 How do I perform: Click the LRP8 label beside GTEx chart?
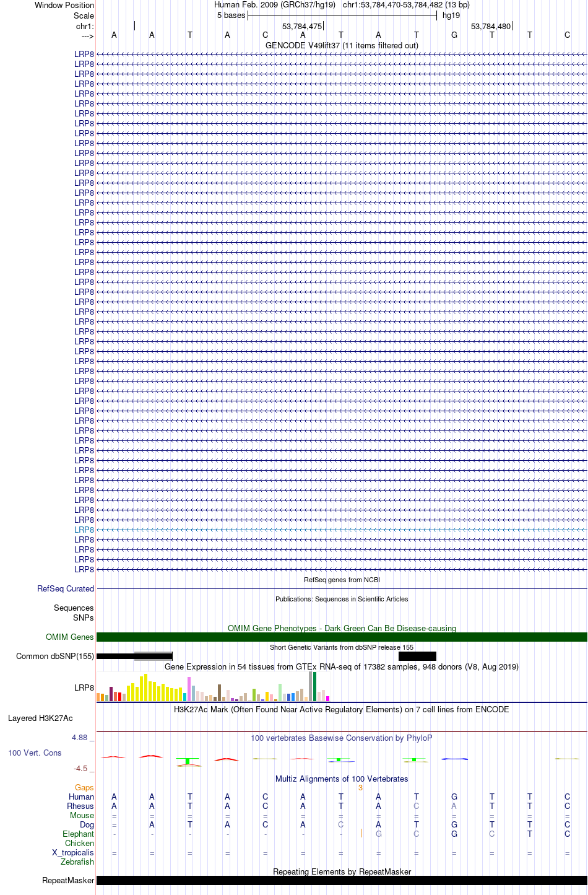(x=84, y=688)
